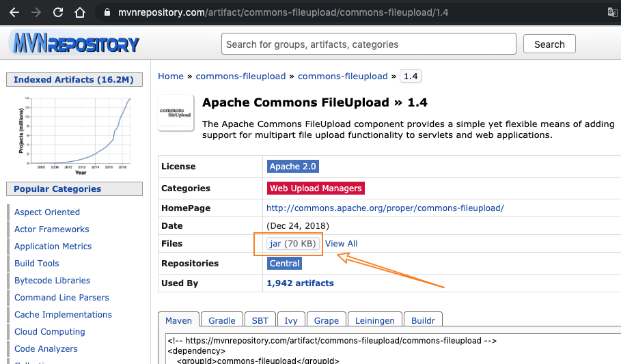The width and height of the screenshot is (621, 364).
Task: Switch to the Leiningen tab
Action: coord(374,320)
